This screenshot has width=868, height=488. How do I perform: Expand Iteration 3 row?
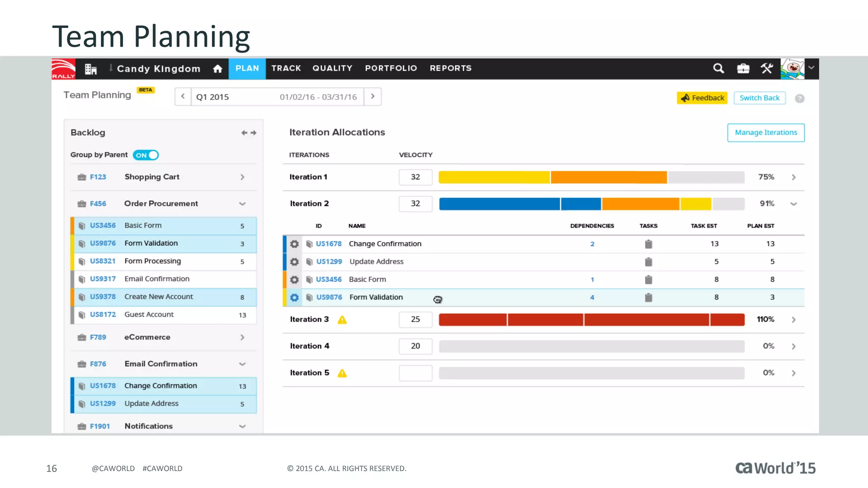pyautogui.click(x=793, y=320)
